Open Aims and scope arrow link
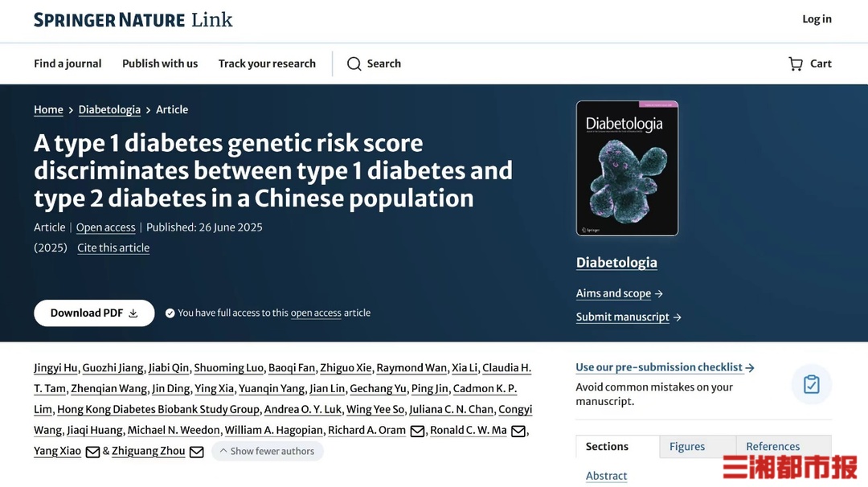 point(620,293)
